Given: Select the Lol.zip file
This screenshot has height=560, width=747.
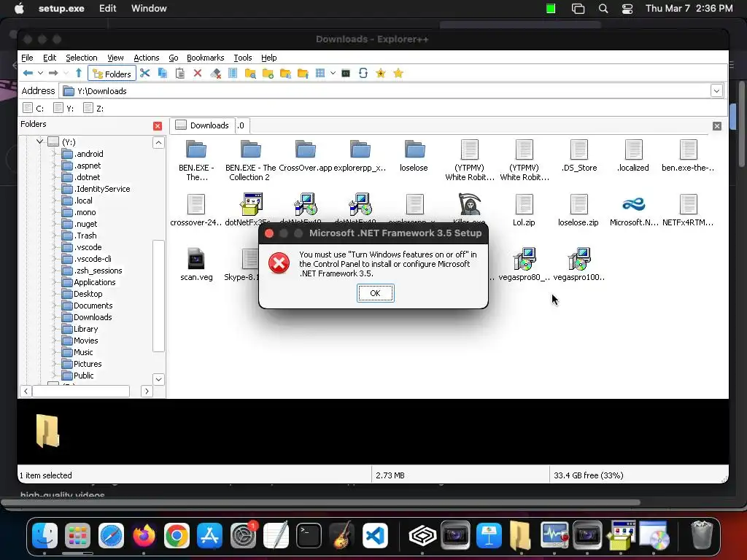Looking at the screenshot, I should pyautogui.click(x=524, y=210).
